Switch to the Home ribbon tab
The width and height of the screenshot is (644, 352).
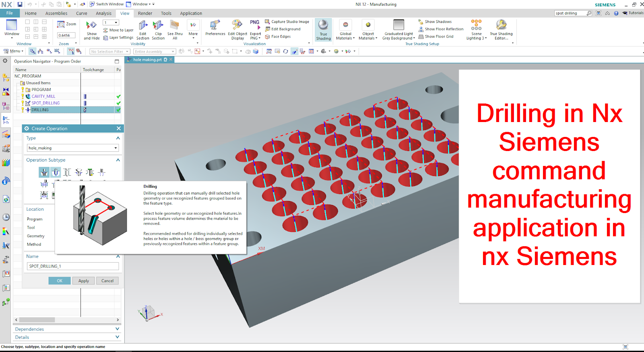click(x=31, y=13)
